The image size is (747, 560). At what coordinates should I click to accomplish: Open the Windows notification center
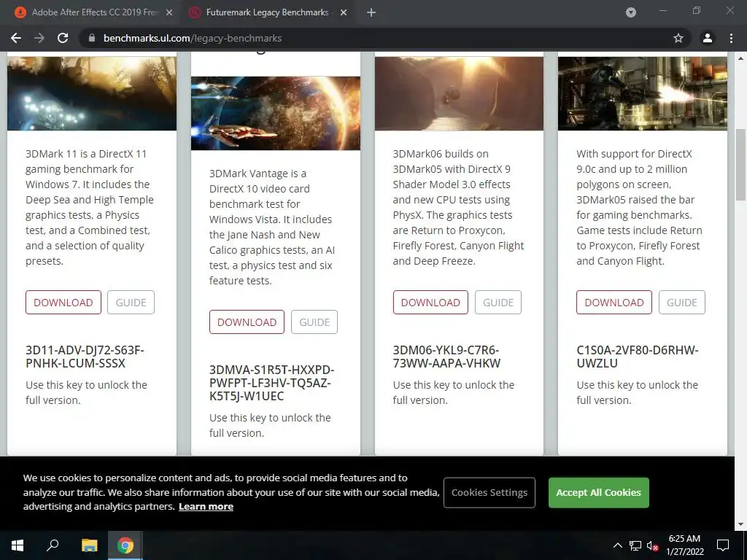723,545
